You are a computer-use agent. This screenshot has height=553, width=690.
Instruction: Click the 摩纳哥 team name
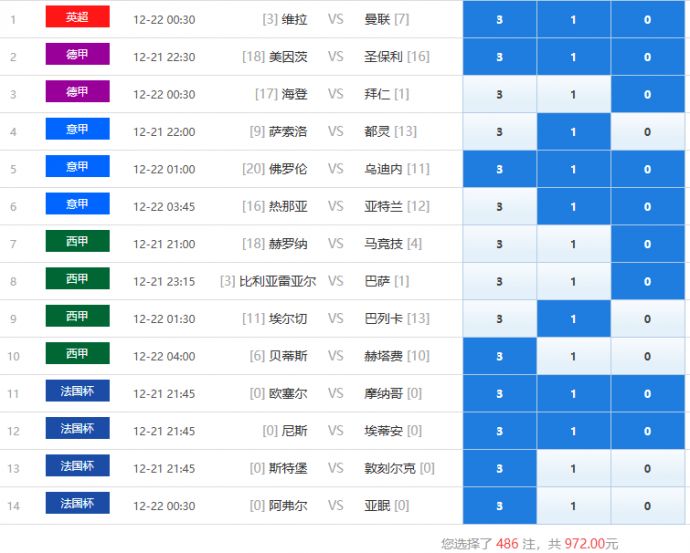point(384,394)
